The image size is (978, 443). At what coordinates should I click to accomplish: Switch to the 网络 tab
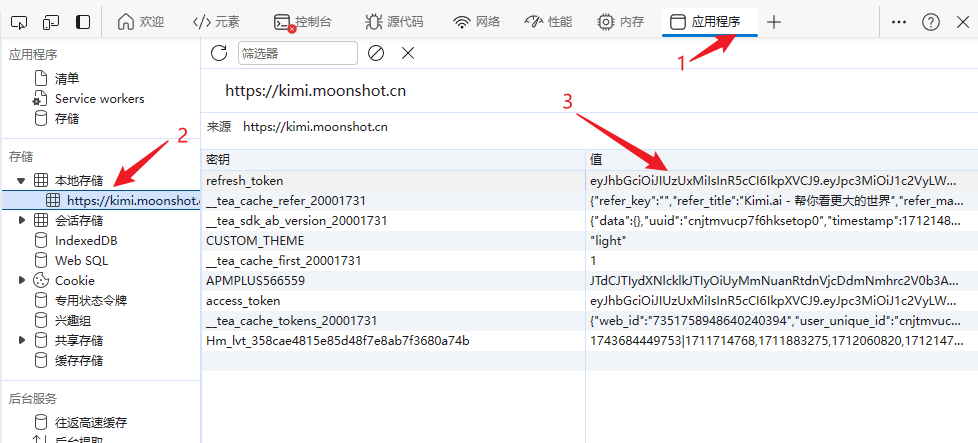tap(475, 22)
